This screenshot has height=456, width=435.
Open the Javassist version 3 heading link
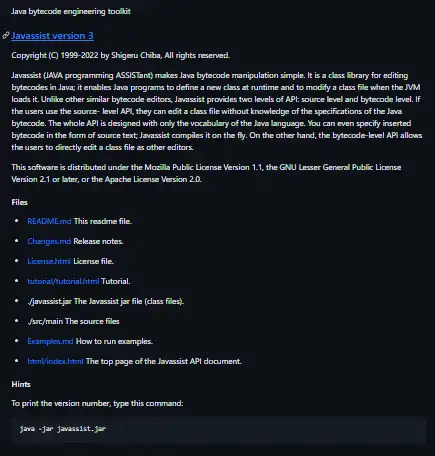point(52,36)
